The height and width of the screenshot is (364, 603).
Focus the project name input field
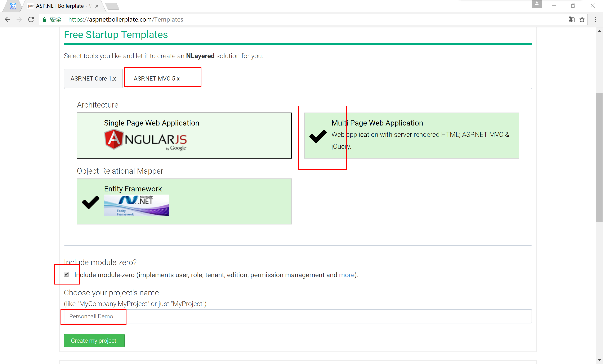pos(298,316)
